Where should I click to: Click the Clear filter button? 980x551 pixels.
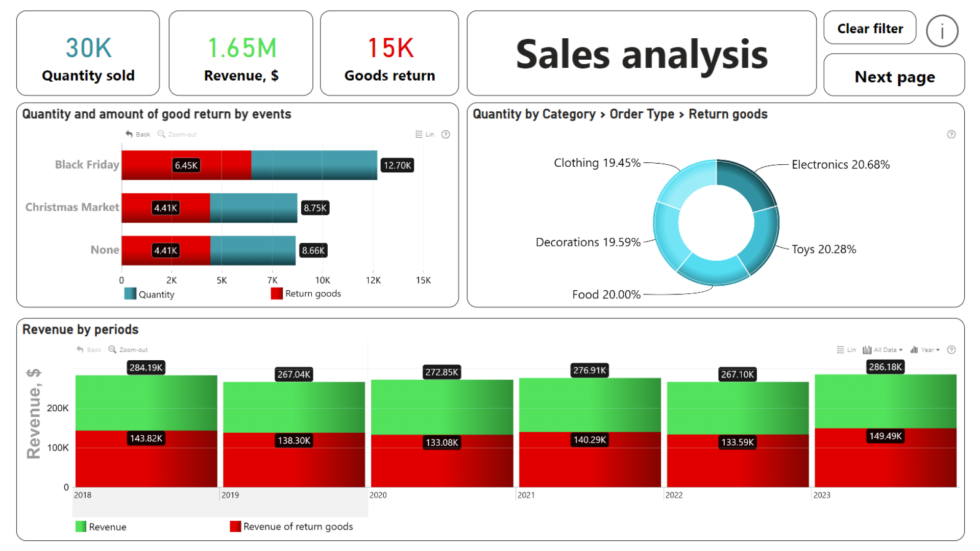point(870,28)
